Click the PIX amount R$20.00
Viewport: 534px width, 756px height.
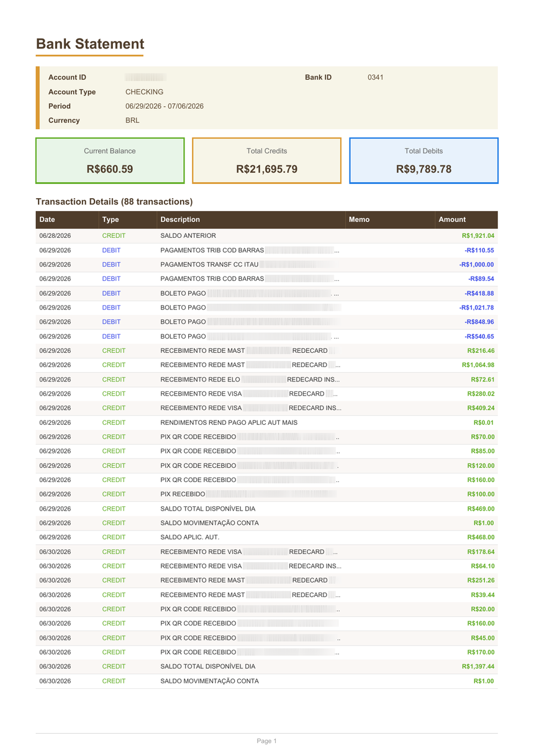tap(482, 609)
